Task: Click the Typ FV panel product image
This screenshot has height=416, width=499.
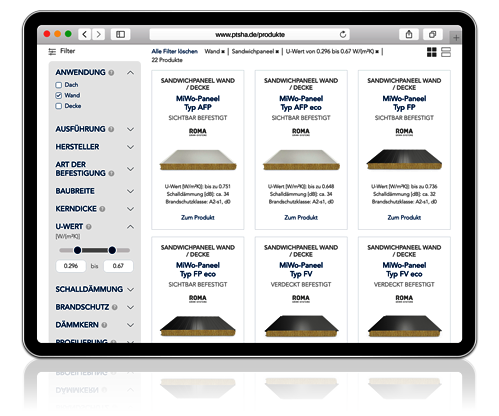Action: (301, 326)
